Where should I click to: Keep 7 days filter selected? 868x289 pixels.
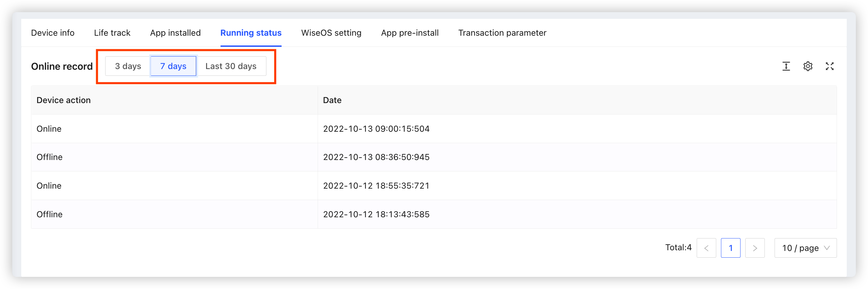[173, 66]
